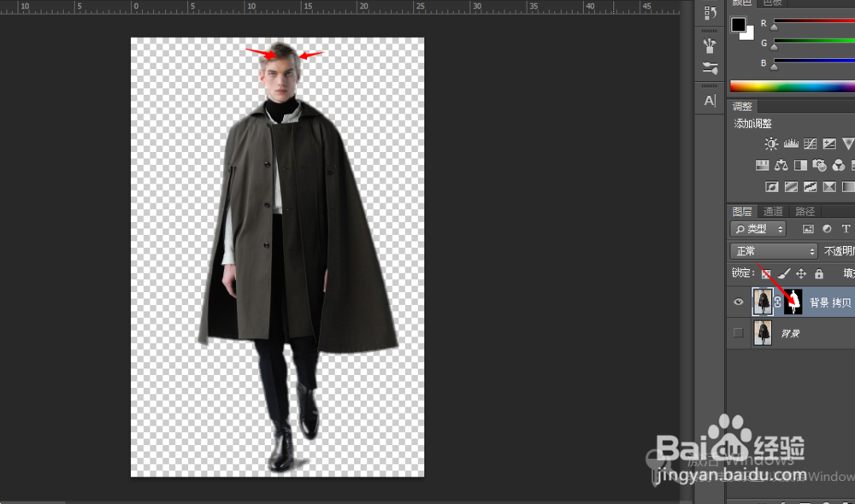This screenshot has width=855, height=504.
Task: Pick a color from the spectrum bar
Action: pyautogui.click(x=793, y=86)
